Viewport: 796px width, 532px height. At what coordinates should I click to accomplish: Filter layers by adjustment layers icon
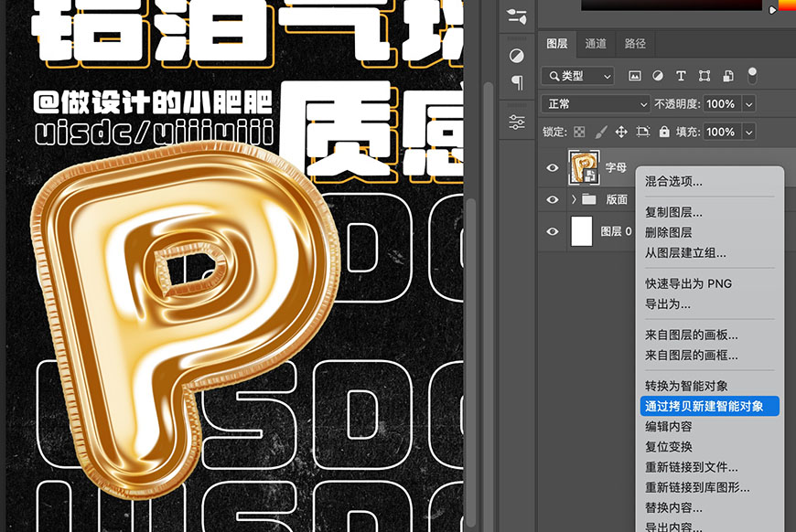coord(658,76)
